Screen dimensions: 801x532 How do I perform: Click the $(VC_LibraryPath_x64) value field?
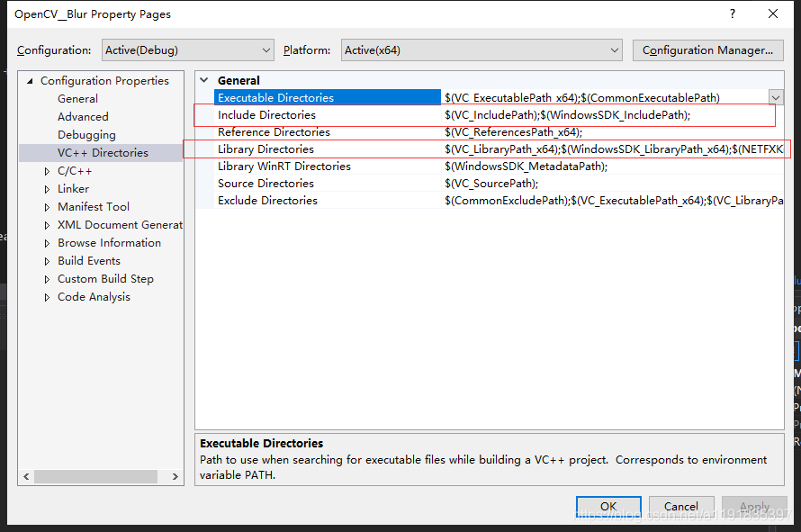pyautogui.click(x=614, y=149)
